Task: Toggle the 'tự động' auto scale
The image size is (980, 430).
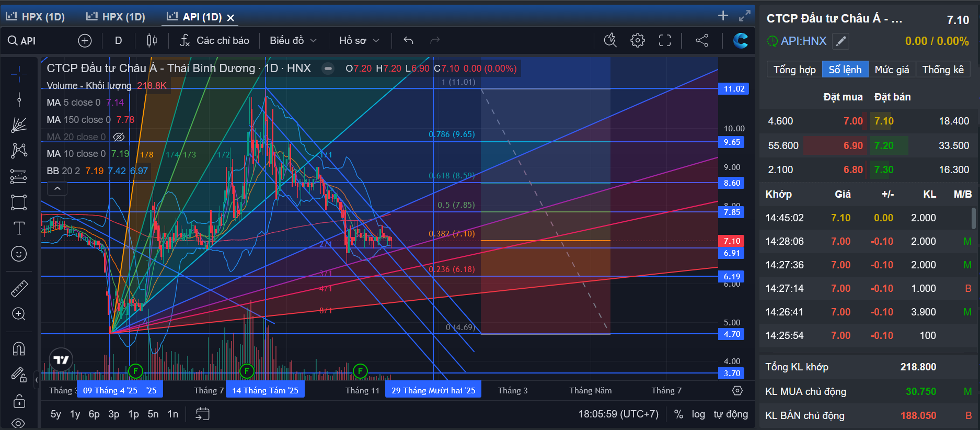Action: [x=731, y=414]
